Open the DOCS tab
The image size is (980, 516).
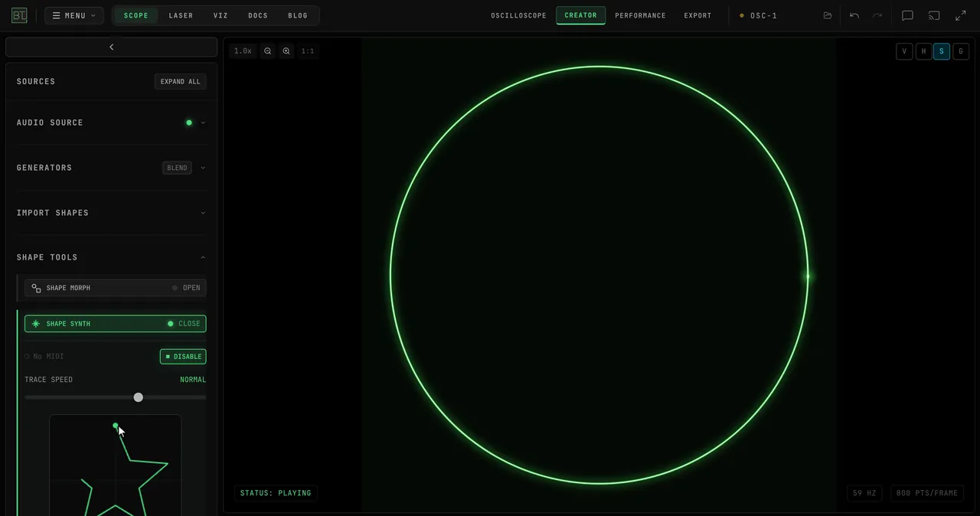(258, 15)
